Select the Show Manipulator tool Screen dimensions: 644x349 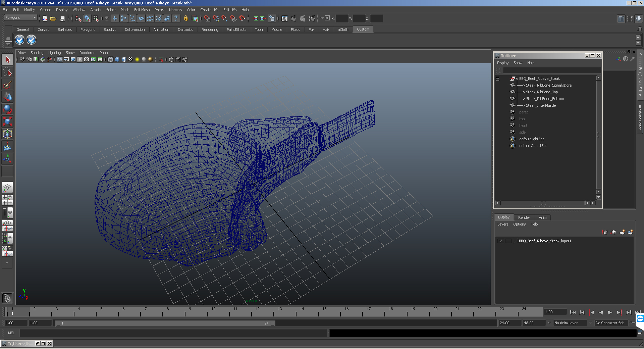[7, 159]
